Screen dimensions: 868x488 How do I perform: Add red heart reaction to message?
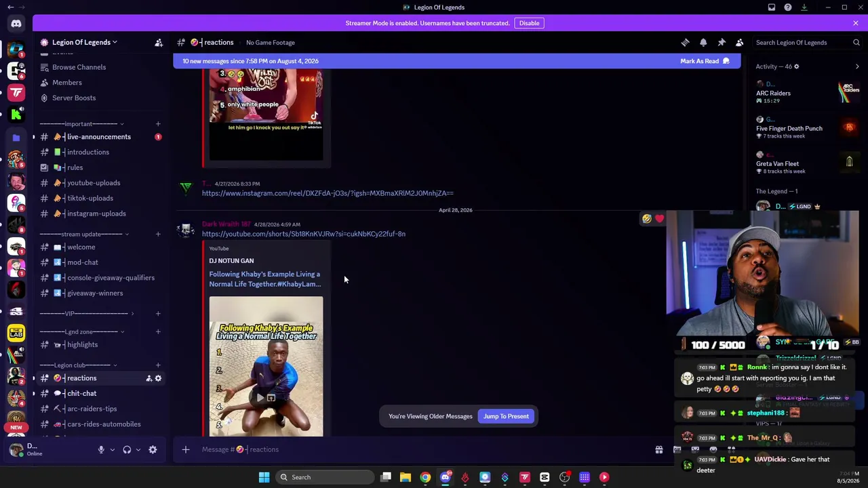pyautogui.click(x=660, y=219)
